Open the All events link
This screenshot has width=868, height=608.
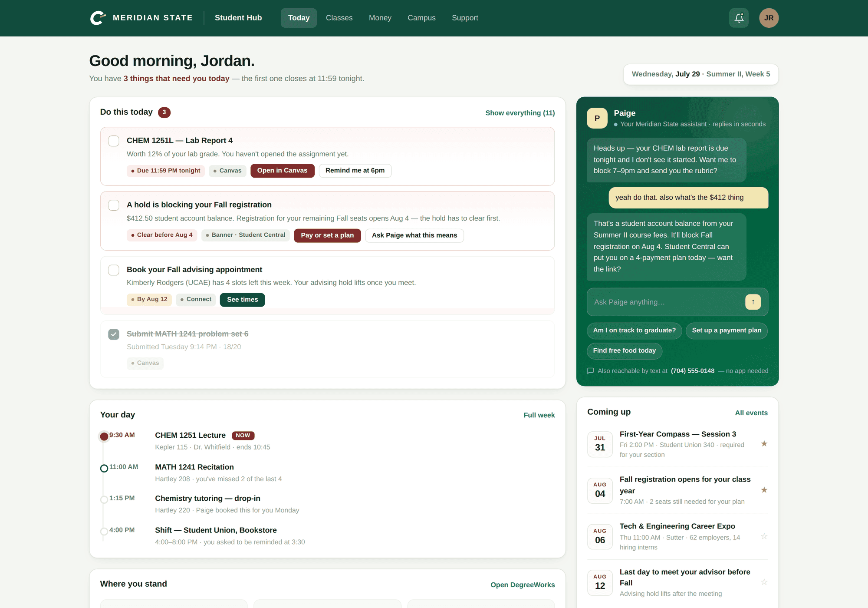[751, 413]
